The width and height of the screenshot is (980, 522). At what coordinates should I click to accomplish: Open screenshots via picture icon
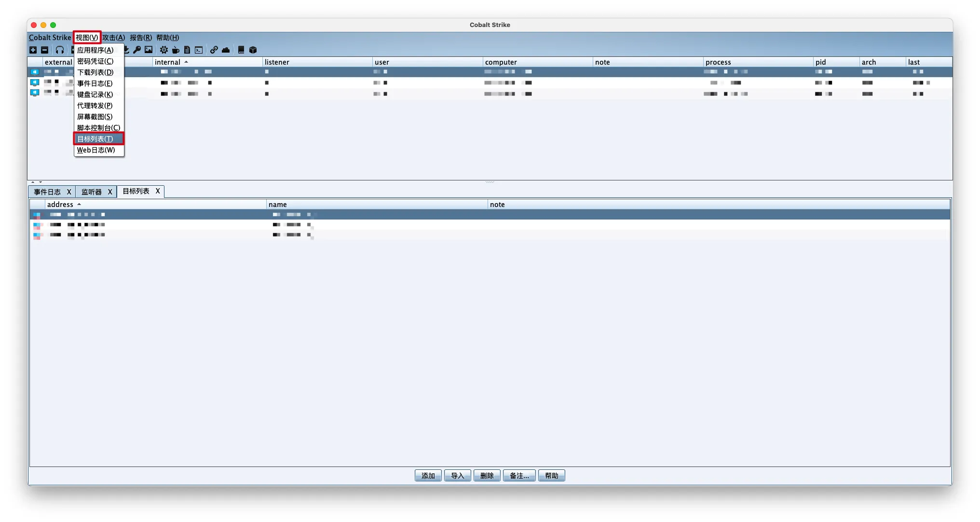click(149, 50)
